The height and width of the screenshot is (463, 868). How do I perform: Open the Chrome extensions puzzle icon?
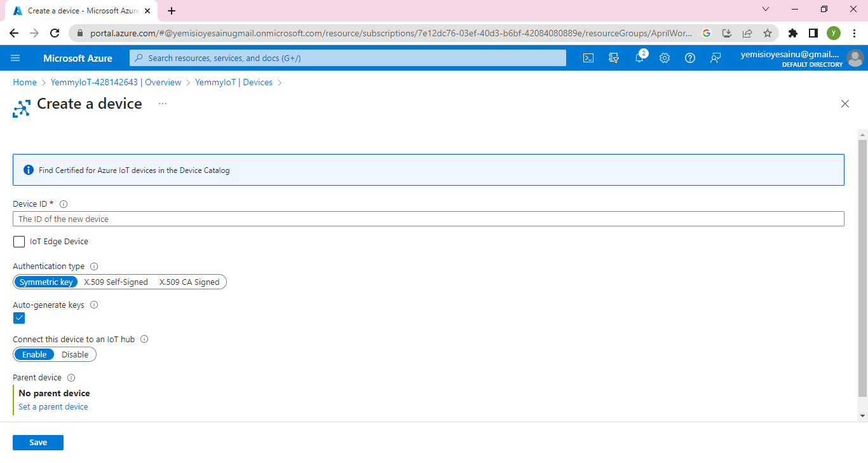pyautogui.click(x=792, y=33)
